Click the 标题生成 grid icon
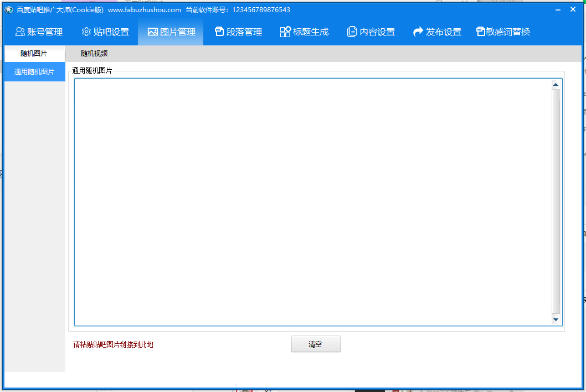 tap(285, 32)
